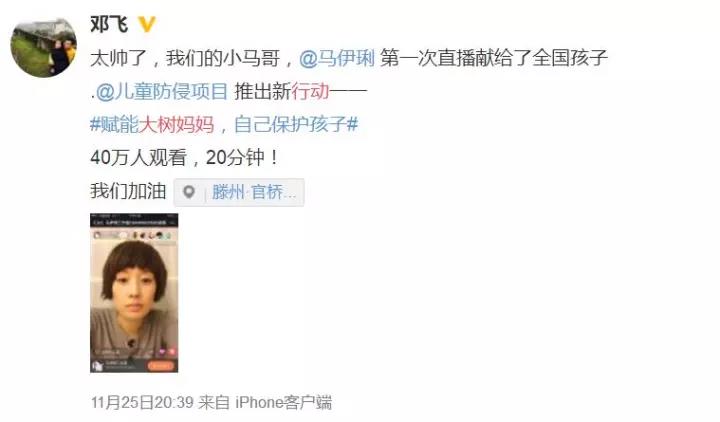
Task: Click the pink icon right of the heart
Action: 172,352
